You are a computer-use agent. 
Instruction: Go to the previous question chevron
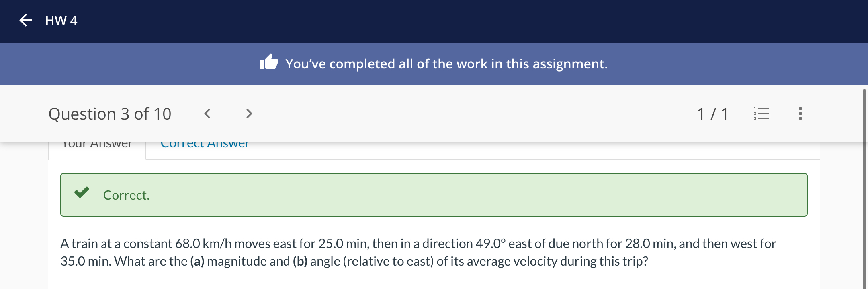pos(207,114)
